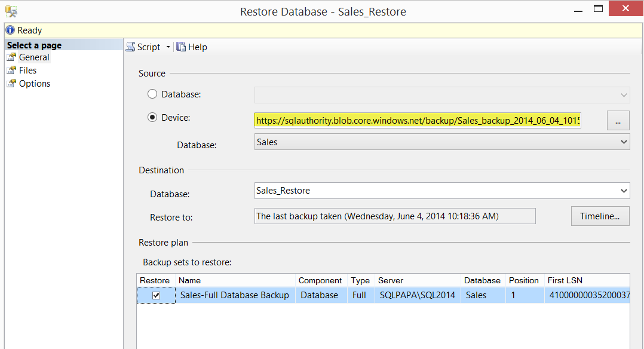The width and height of the screenshot is (644, 349).
Task: Open the Files page
Action: 27,71
